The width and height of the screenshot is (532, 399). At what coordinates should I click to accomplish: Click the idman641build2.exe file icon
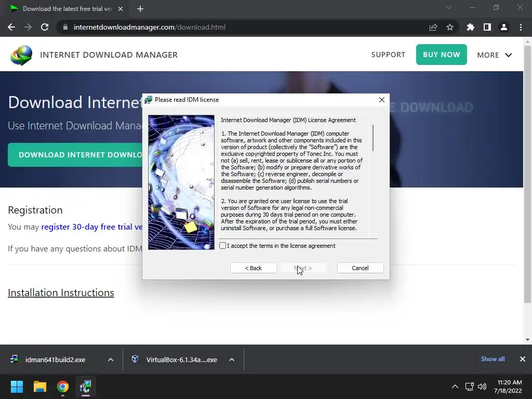14,359
